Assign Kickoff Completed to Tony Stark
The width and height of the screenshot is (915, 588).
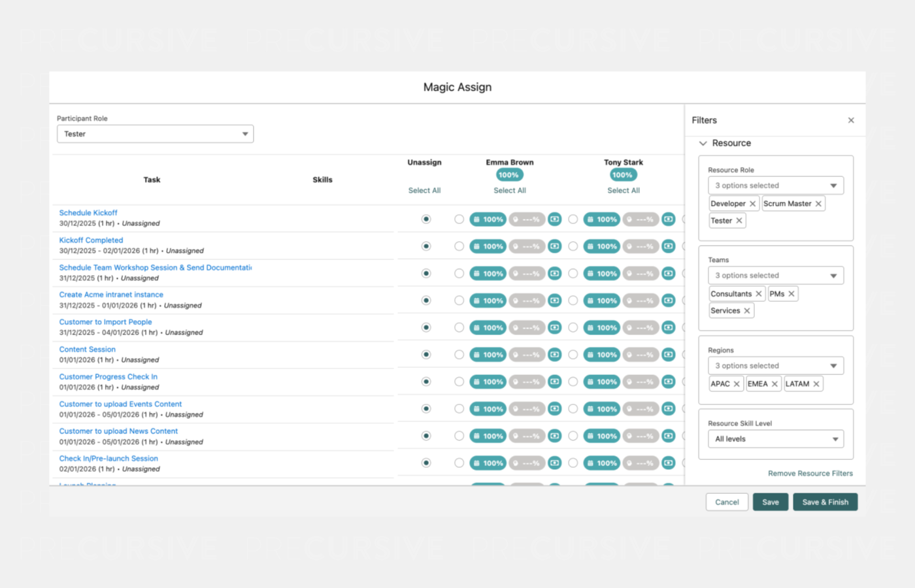point(573,246)
